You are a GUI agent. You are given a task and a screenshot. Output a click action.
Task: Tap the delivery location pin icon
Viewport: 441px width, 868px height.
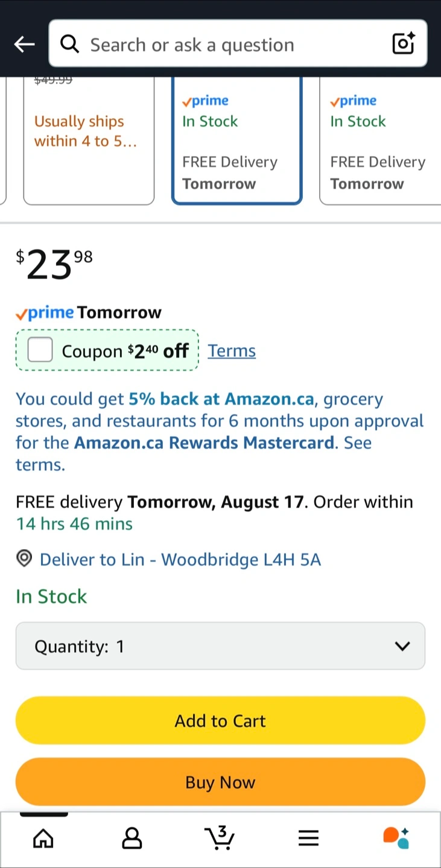click(24, 559)
